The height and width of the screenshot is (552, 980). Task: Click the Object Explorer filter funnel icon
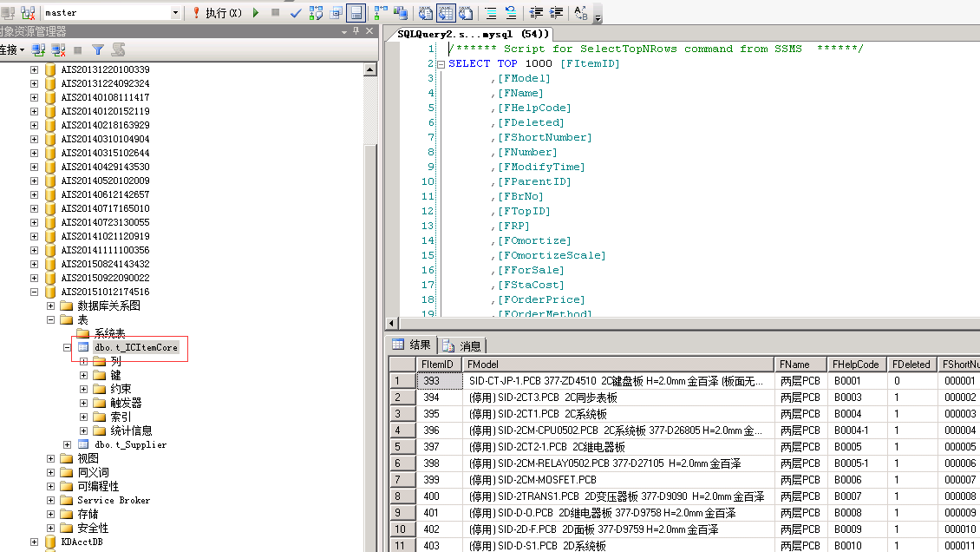point(98,49)
